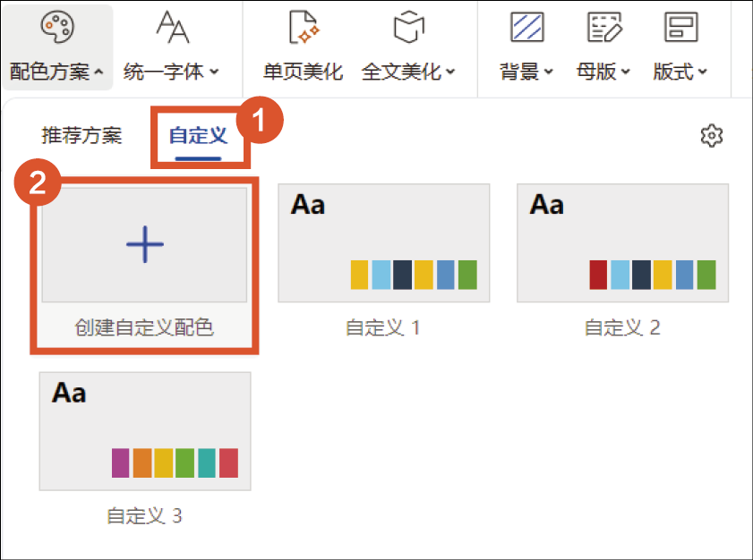The height and width of the screenshot is (560, 753).
Task: Click red swatch in 自定义 2 scheme
Action: tap(599, 275)
